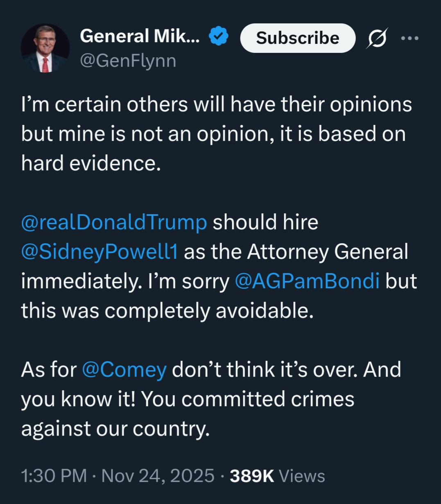This screenshot has width=441, height=504.
Task: Open General Flynn's profile picture
Action: (x=45, y=48)
